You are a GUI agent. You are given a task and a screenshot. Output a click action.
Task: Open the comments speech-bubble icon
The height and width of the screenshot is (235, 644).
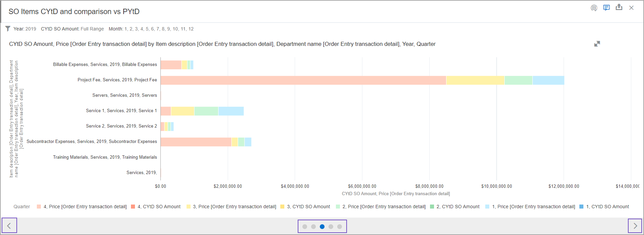coord(606,8)
